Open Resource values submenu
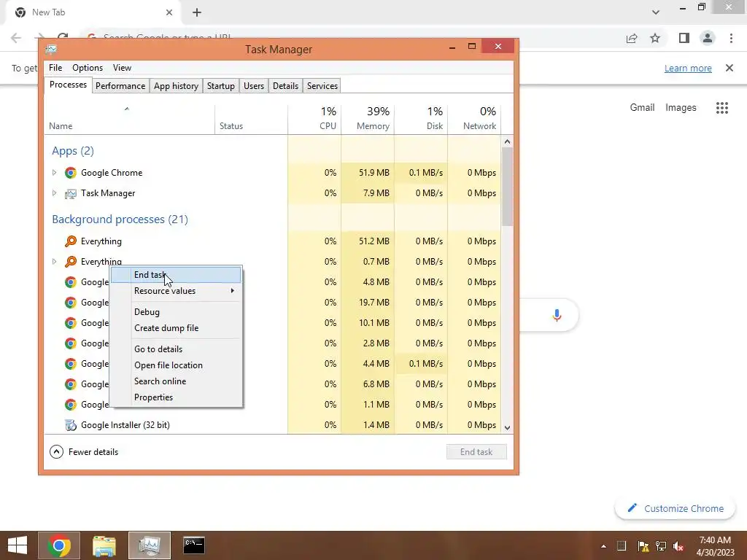This screenshot has height=560, width=747. click(x=177, y=291)
